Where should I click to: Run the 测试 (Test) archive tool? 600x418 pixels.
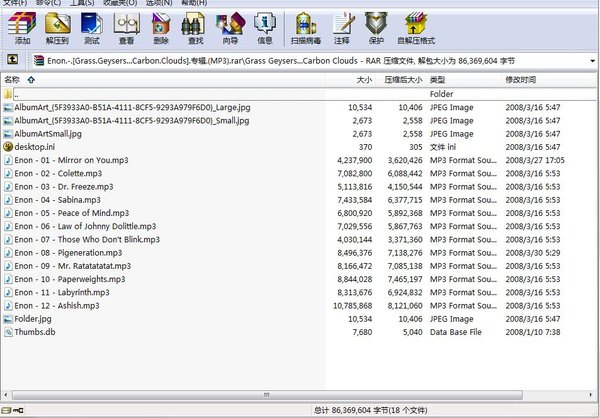click(x=92, y=28)
